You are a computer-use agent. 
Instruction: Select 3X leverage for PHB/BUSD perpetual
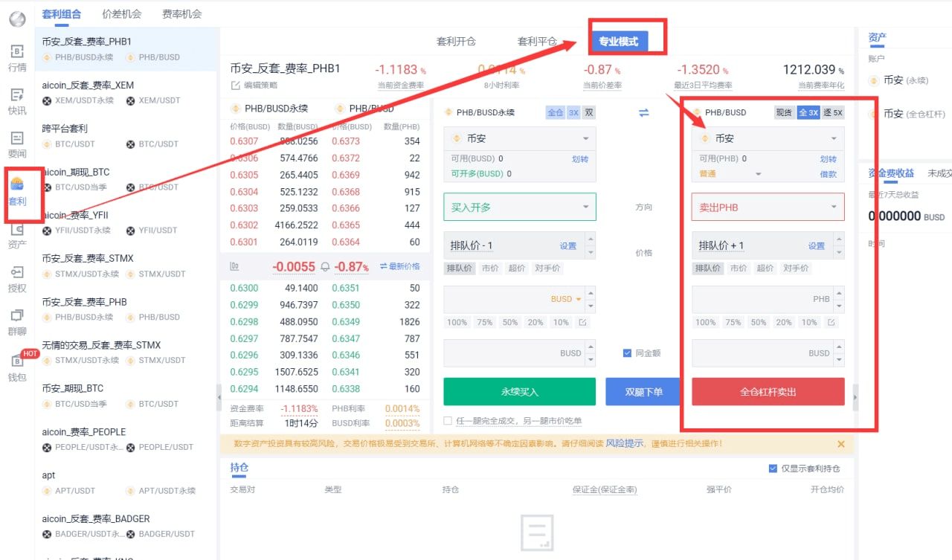coord(573,112)
